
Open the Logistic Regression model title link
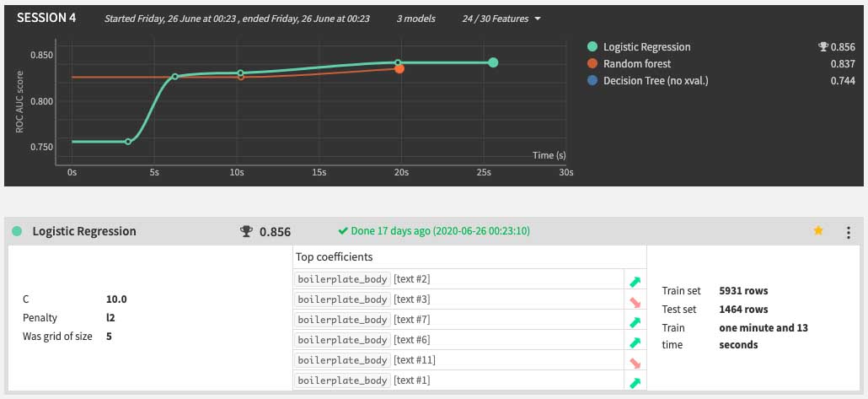pos(84,231)
